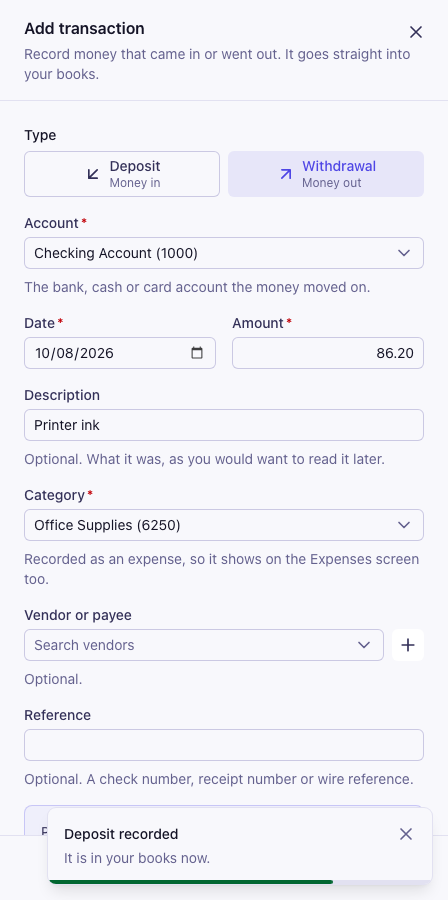Click the Date input field
448x900 pixels.
[120, 353]
